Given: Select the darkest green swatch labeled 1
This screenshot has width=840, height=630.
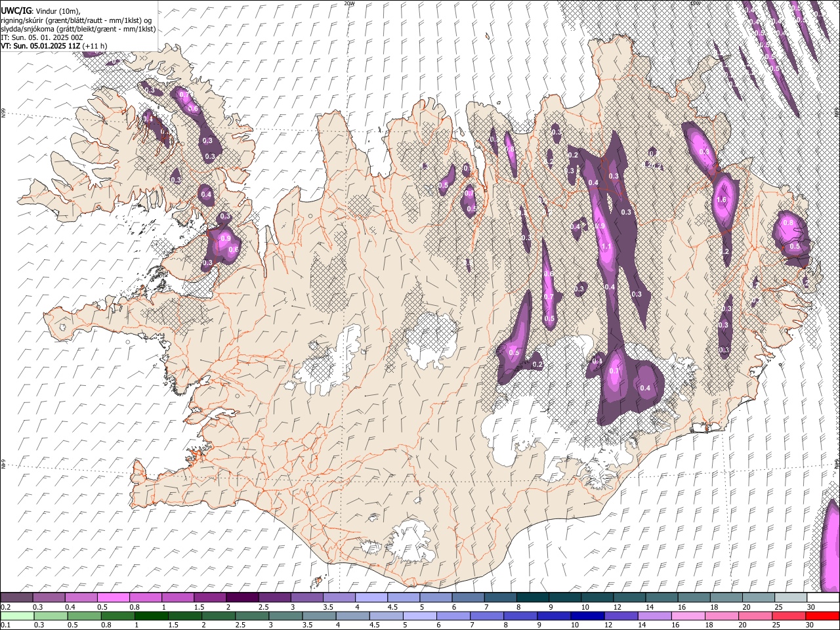Looking at the screenshot, I should 152,616.
